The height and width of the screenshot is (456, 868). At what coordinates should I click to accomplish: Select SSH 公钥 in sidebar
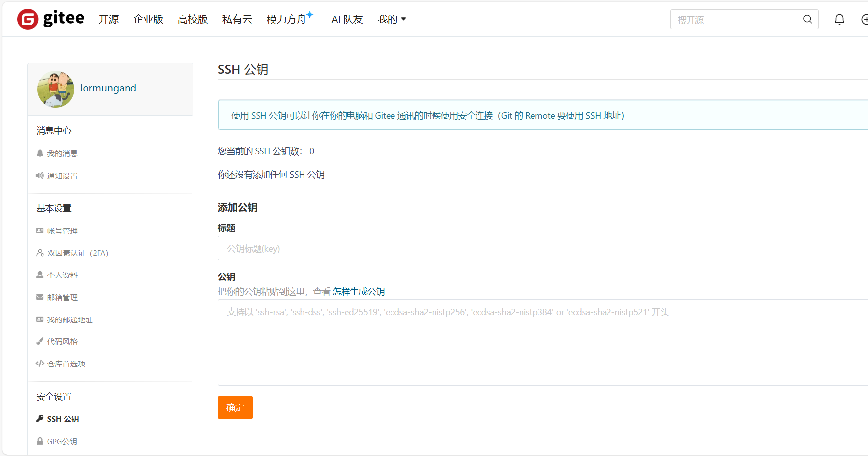pos(63,419)
